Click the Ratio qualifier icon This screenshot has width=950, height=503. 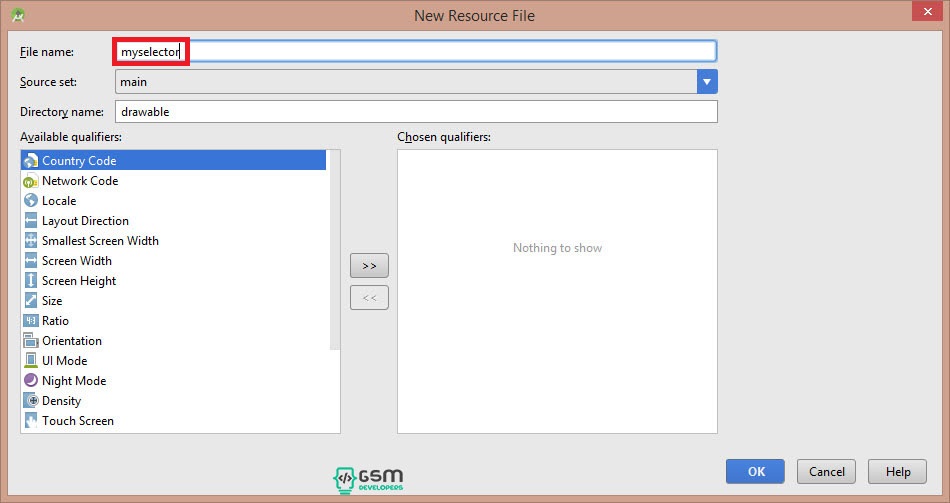tap(30, 321)
